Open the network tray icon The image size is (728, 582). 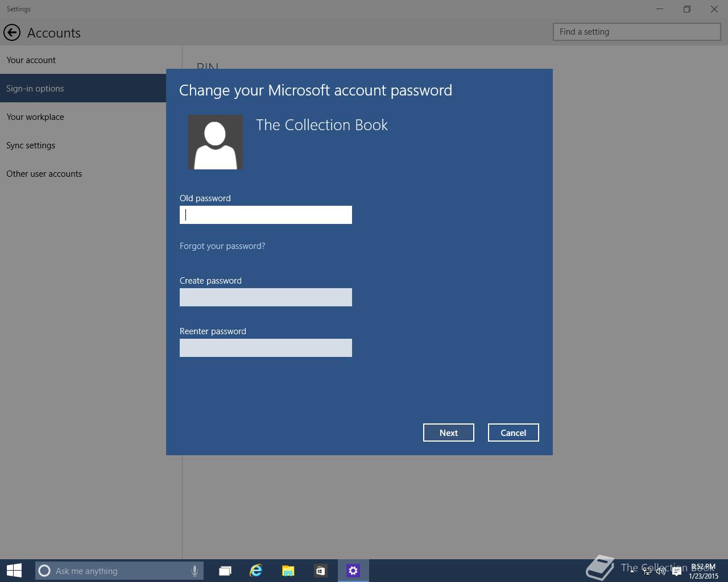(647, 571)
